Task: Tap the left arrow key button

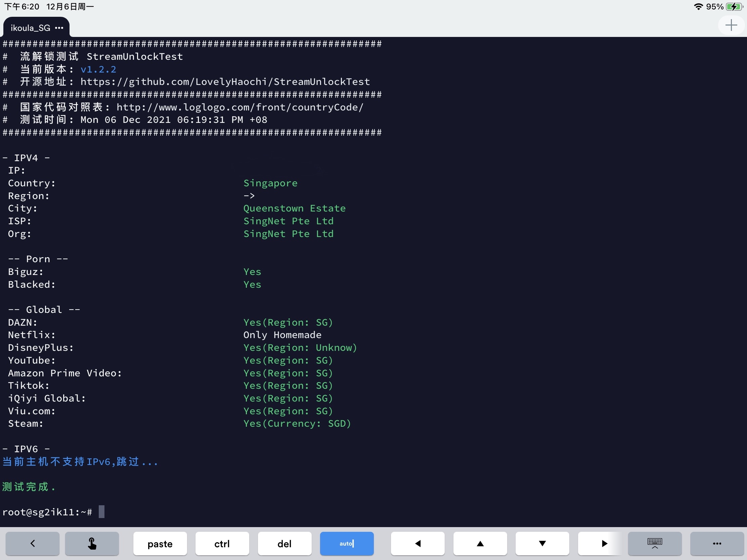Action: pyautogui.click(x=418, y=544)
